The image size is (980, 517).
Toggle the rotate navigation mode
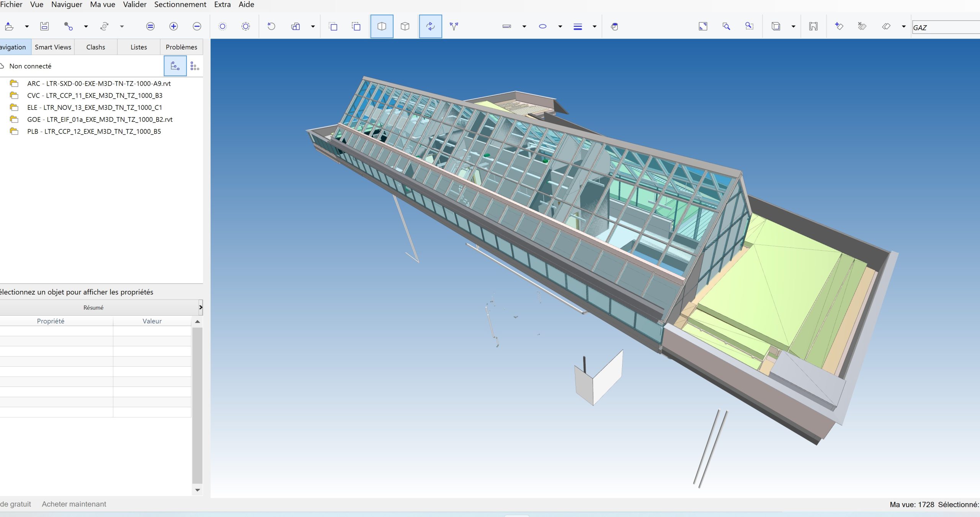(x=430, y=26)
